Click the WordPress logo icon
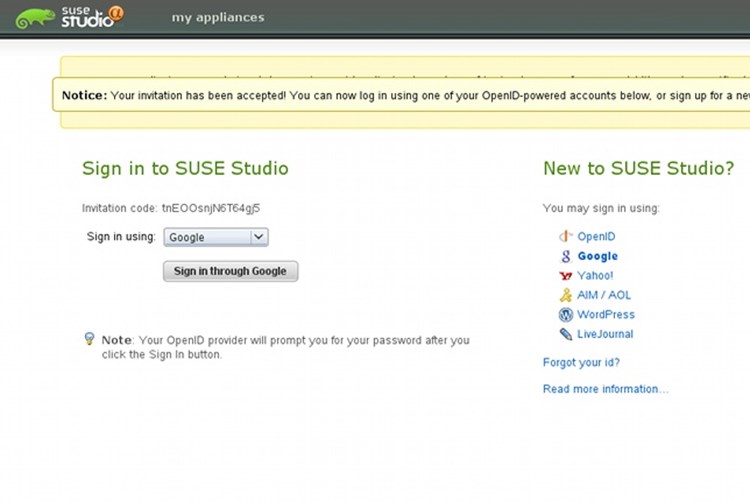Viewport: 750px width, 501px height. click(566, 314)
